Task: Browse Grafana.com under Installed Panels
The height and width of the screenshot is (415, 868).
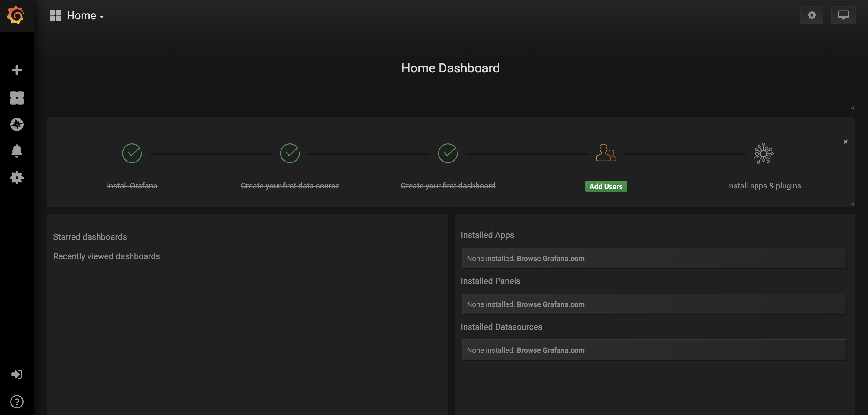Action: [550, 304]
